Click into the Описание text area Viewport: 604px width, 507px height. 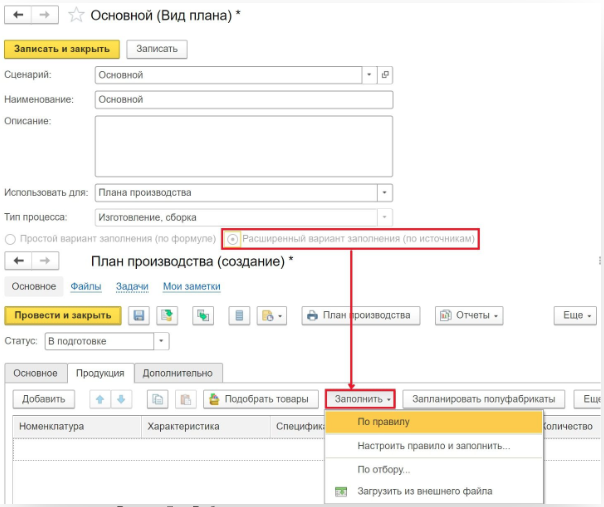tap(244, 146)
